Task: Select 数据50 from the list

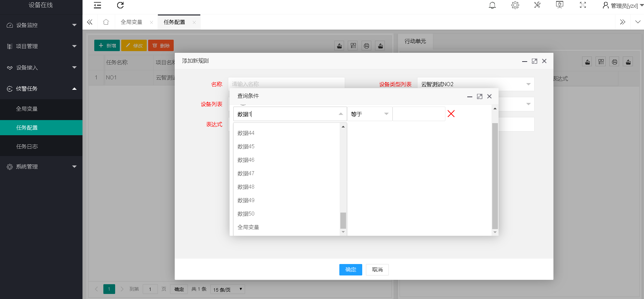Action: [x=287, y=214]
